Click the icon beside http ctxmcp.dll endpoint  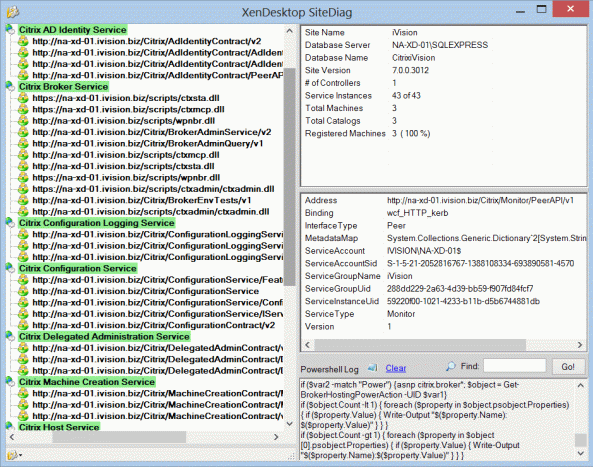[23, 155]
